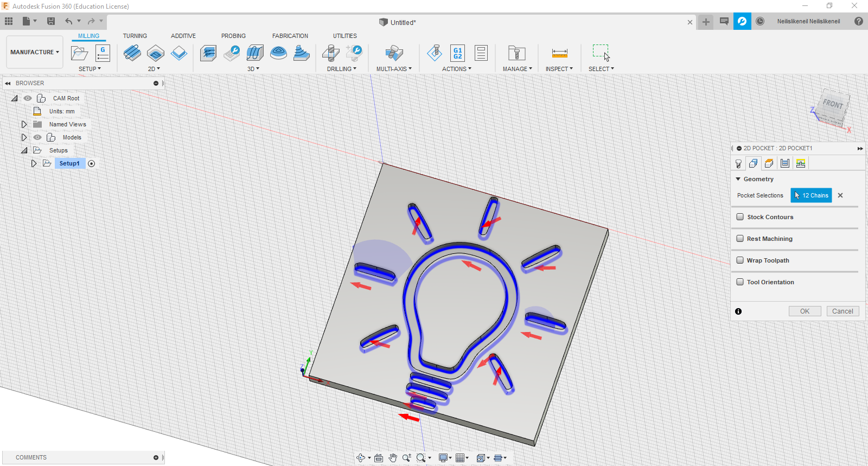Choose the 3D Pocket Clearing icon
The width and height of the screenshot is (868, 466).
(232, 53)
